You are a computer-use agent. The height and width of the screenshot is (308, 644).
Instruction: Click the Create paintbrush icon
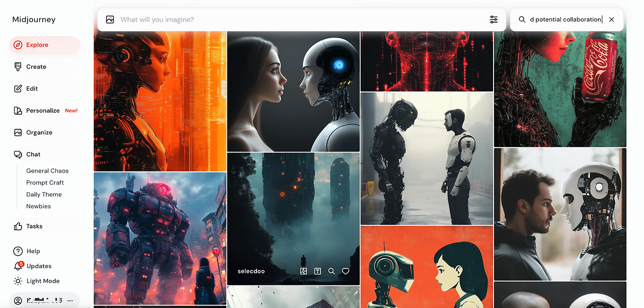(x=18, y=66)
